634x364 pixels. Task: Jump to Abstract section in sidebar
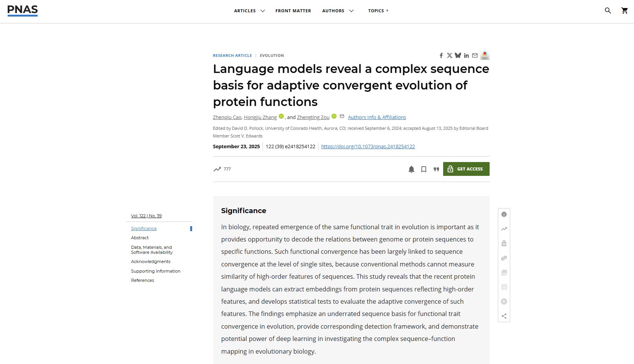click(140, 238)
